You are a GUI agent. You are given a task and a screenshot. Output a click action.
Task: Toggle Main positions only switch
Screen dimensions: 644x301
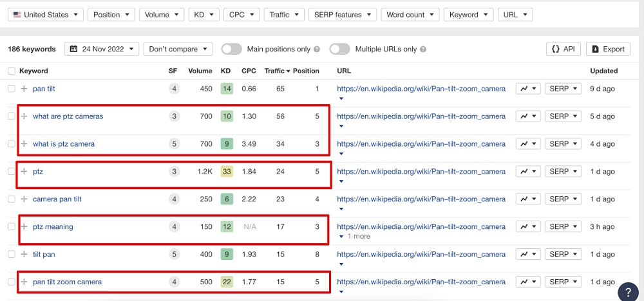click(x=232, y=50)
